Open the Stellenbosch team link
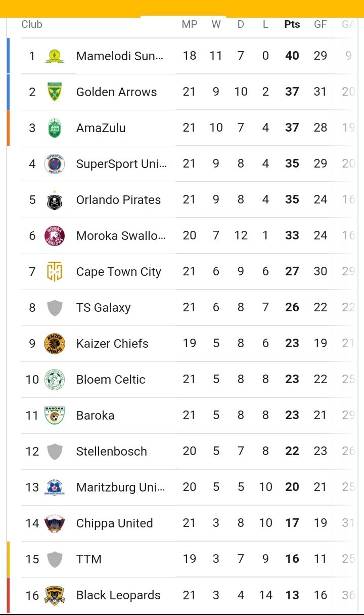This screenshot has width=364, height=615. (x=111, y=452)
